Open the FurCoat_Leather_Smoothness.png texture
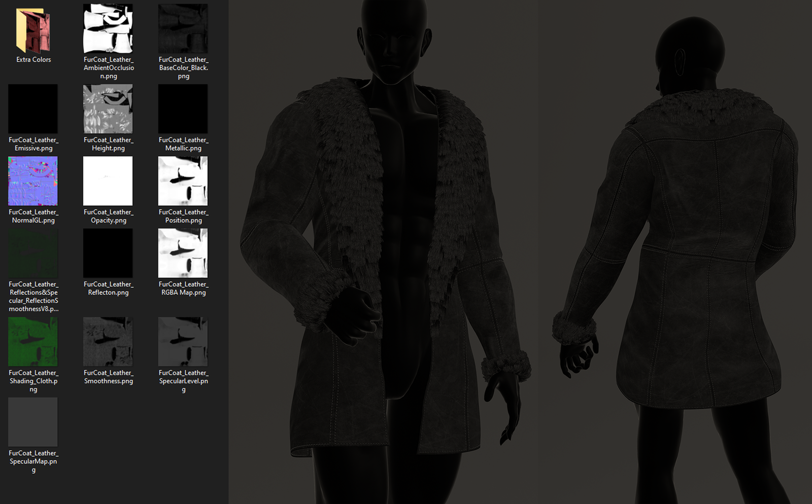This screenshot has height=504, width=812. [108, 341]
